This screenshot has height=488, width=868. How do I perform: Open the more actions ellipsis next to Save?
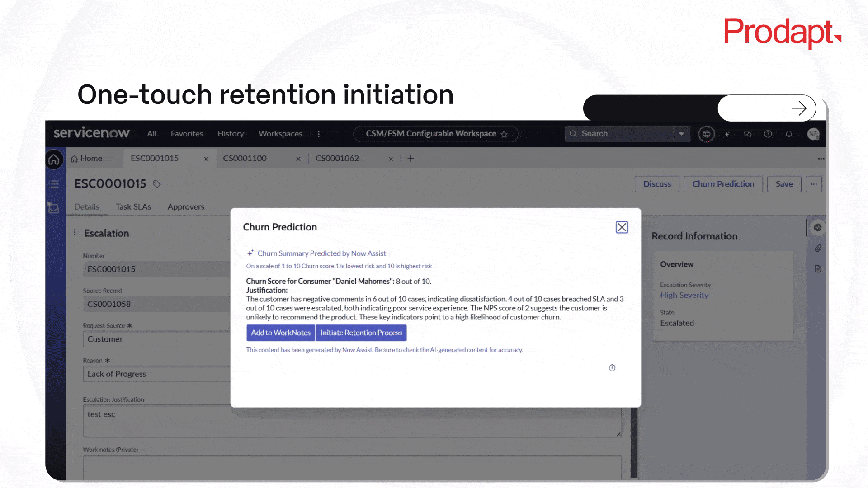pos(813,184)
